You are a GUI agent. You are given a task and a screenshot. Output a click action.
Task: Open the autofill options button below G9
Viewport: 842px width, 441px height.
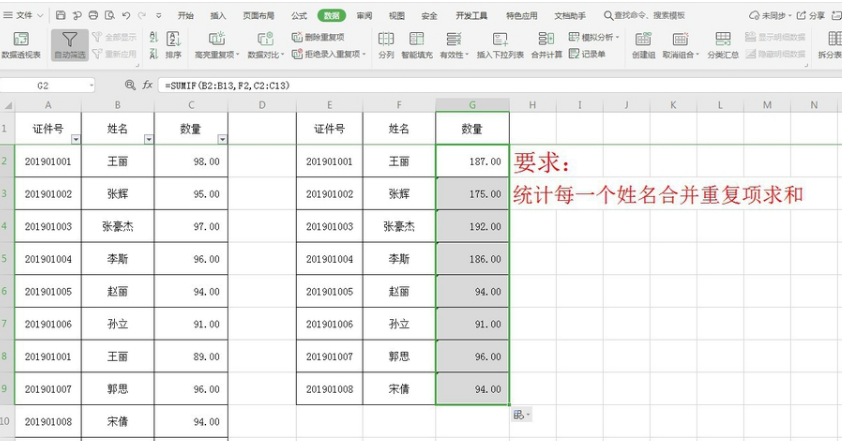tap(521, 415)
